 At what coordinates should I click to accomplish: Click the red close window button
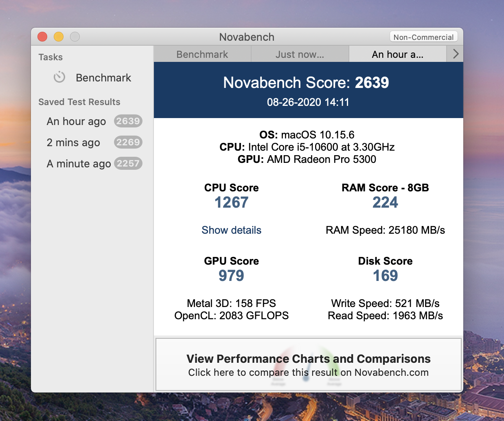(x=42, y=37)
